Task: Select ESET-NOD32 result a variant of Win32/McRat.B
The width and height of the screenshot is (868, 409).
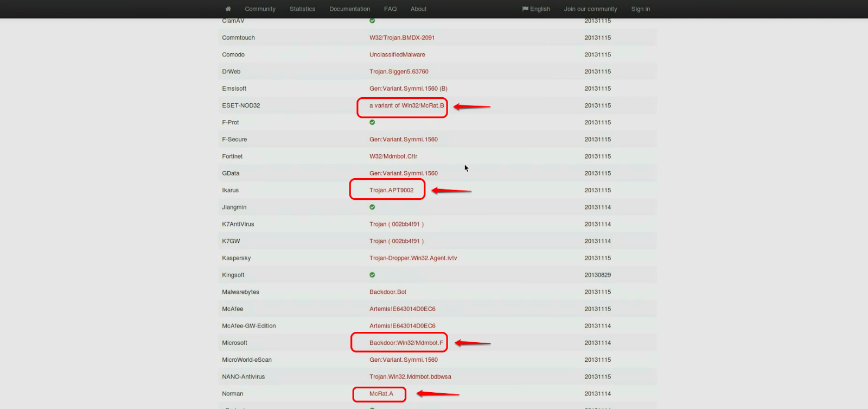Action: (x=406, y=105)
